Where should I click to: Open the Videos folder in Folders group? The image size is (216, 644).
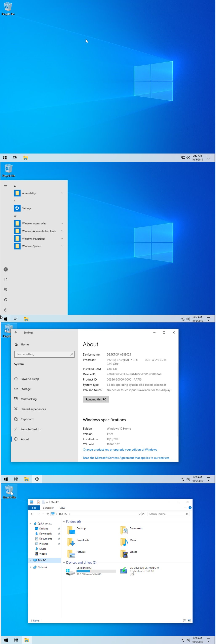129,554
